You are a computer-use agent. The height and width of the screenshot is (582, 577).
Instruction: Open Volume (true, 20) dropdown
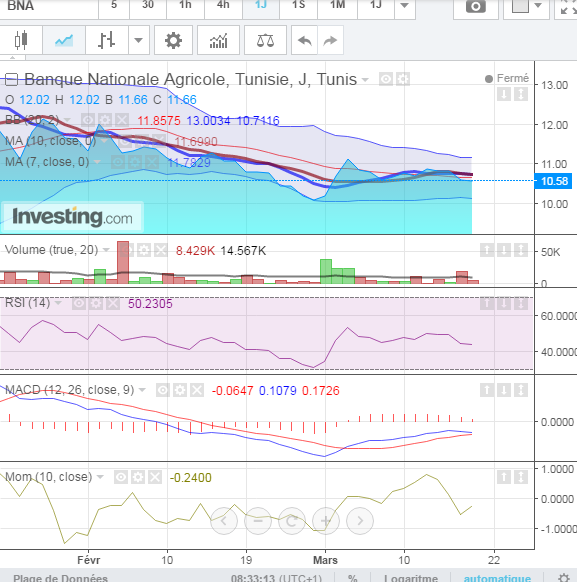pyautogui.click(x=106, y=250)
